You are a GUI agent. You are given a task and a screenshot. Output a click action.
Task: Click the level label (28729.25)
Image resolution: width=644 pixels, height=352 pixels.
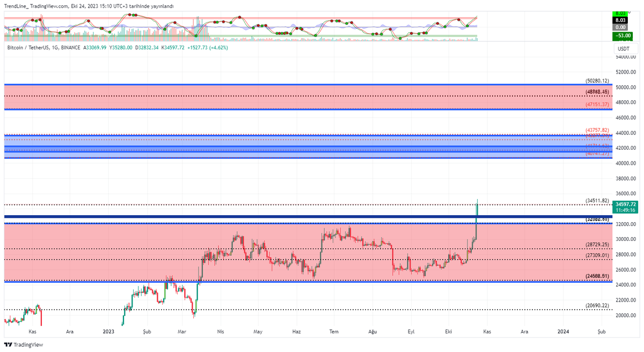point(597,245)
